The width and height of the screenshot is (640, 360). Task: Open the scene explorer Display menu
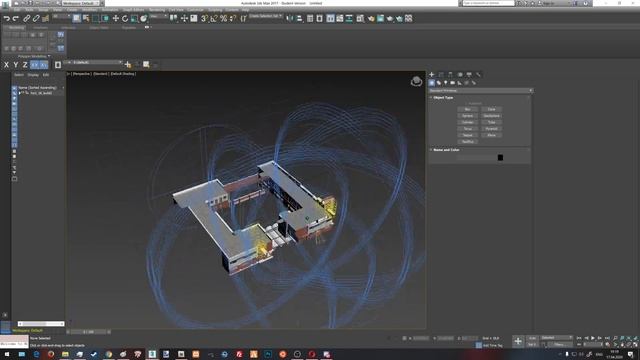click(33, 75)
